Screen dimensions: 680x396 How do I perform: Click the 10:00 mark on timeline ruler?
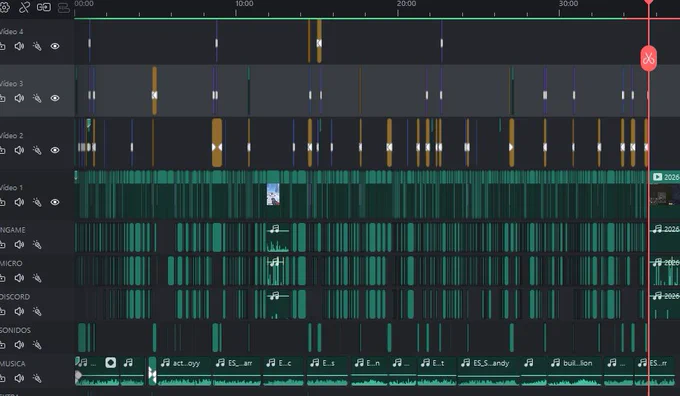(x=244, y=4)
